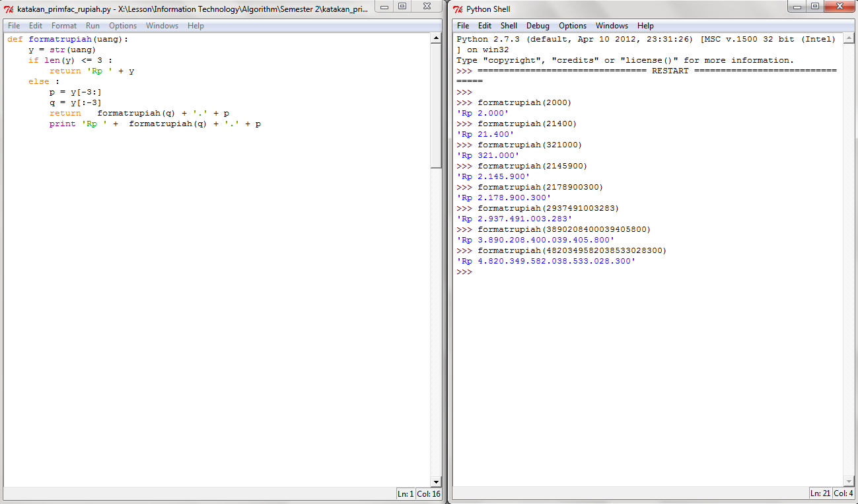Click the line "return formatrupiah(q) + '.' + p"
This screenshot has height=504, width=858.
click(x=139, y=113)
